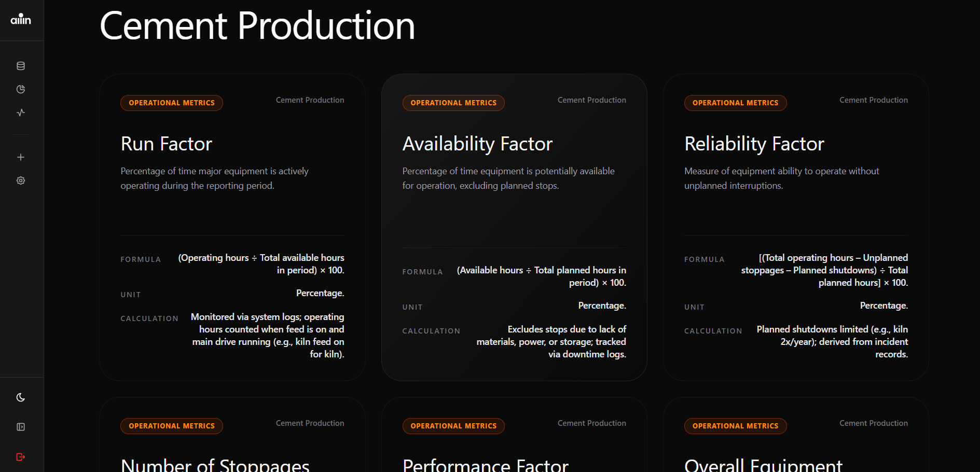Open the settings gear icon
Screen dimensions: 980x472
tap(21, 180)
